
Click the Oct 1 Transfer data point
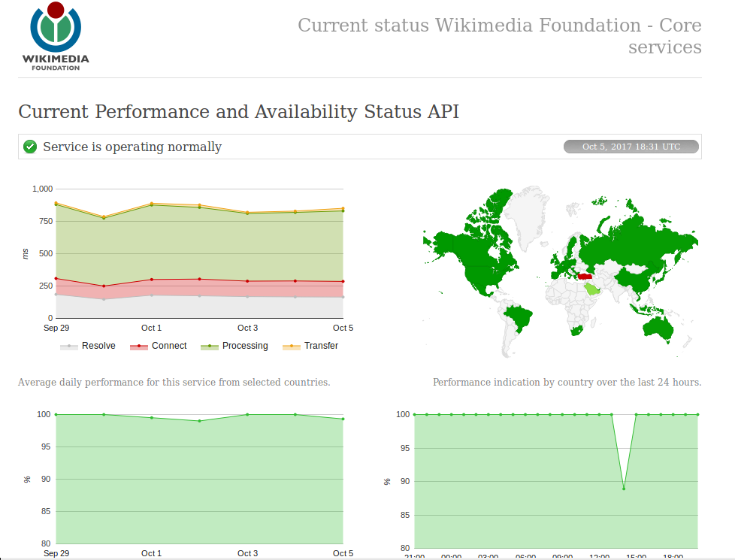click(x=152, y=203)
